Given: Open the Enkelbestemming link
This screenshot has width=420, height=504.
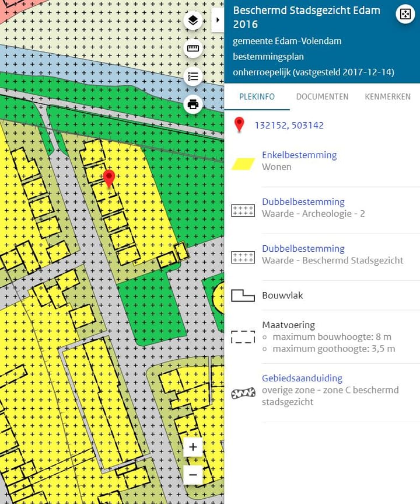Looking at the screenshot, I should [299, 155].
